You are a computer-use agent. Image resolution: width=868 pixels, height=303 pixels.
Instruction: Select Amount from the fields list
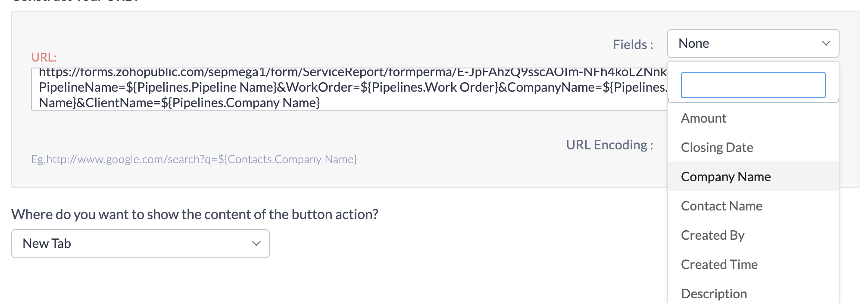pos(703,118)
